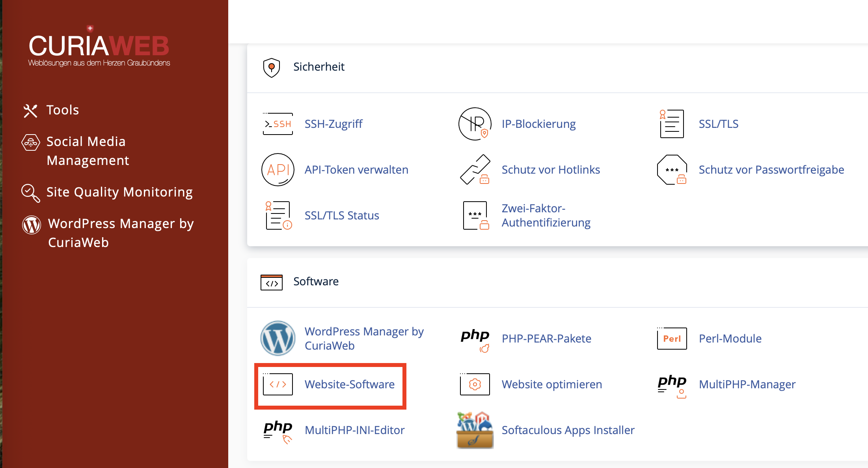Click the Softaculous Apps Installer toolbox icon
Screen dimensions: 868x468
coord(475,430)
